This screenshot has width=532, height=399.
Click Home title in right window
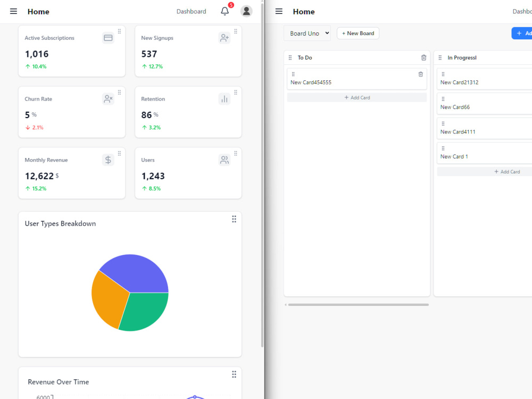tap(304, 12)
